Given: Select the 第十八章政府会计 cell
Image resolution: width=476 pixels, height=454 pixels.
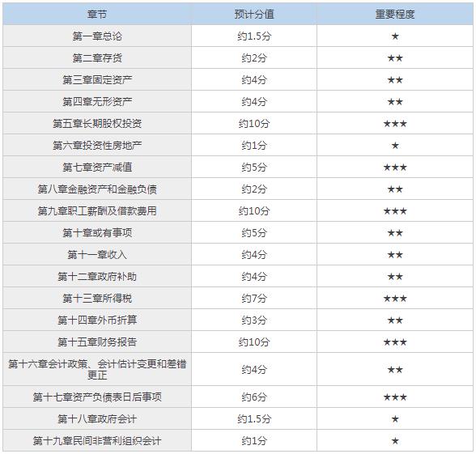Looking at the screenshot, I should (x=97, y=419).
